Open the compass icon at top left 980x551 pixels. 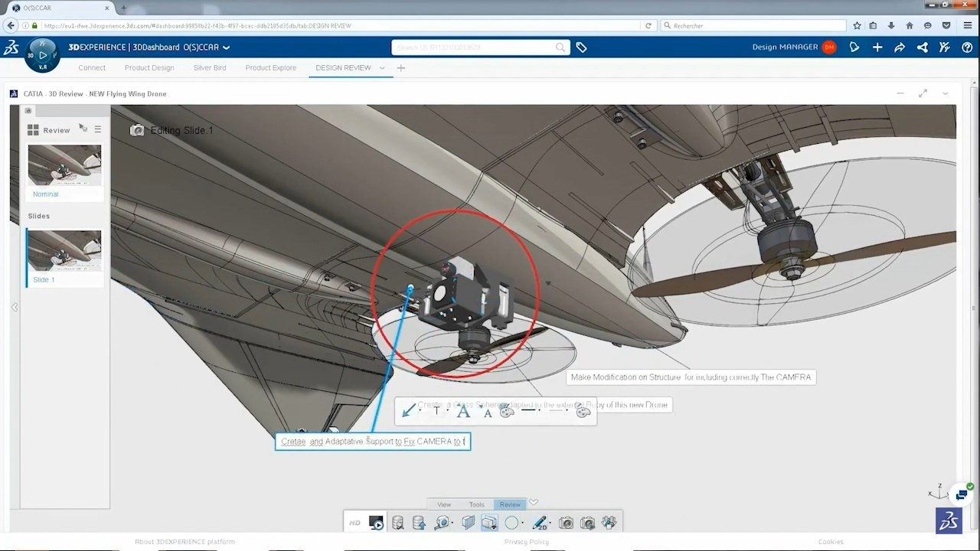(x=41, y=54)
